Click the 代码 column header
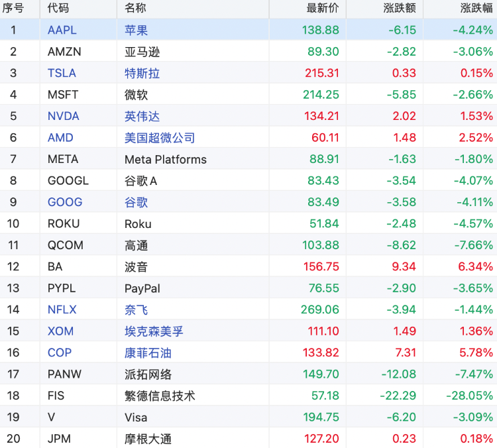497x448 pixels. pyautogui.click(x=58, y=9)
